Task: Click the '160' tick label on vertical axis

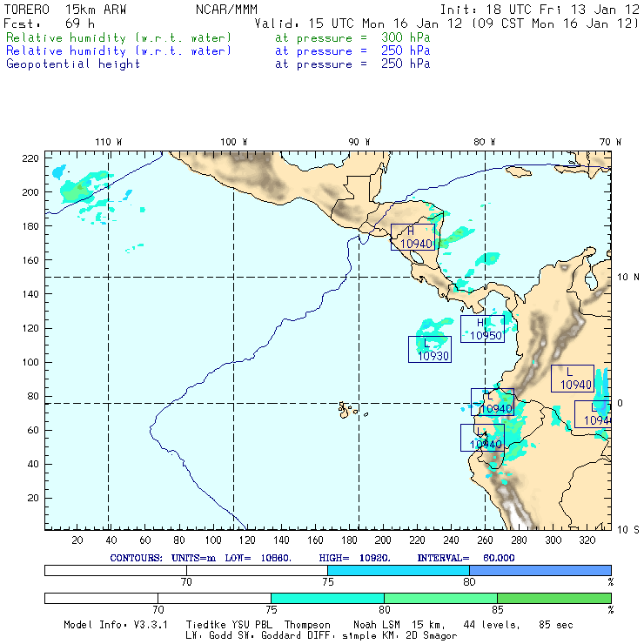Action: tap(30, 260)
